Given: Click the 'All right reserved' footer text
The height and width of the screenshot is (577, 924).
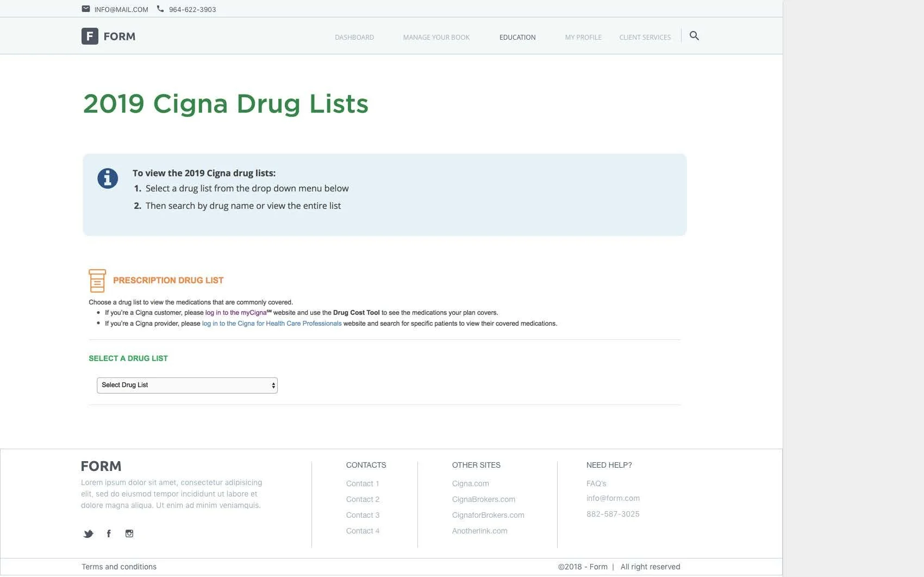Looking at the screenshot, I should tap(650, 567).
